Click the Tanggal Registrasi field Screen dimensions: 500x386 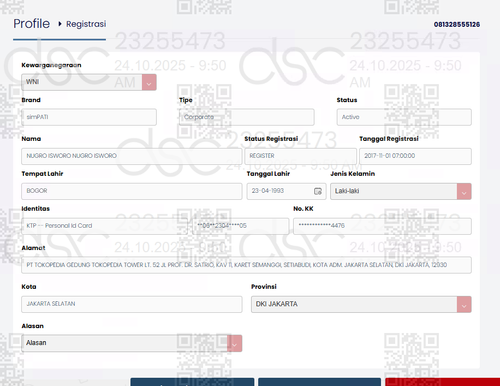click(415, 156)
